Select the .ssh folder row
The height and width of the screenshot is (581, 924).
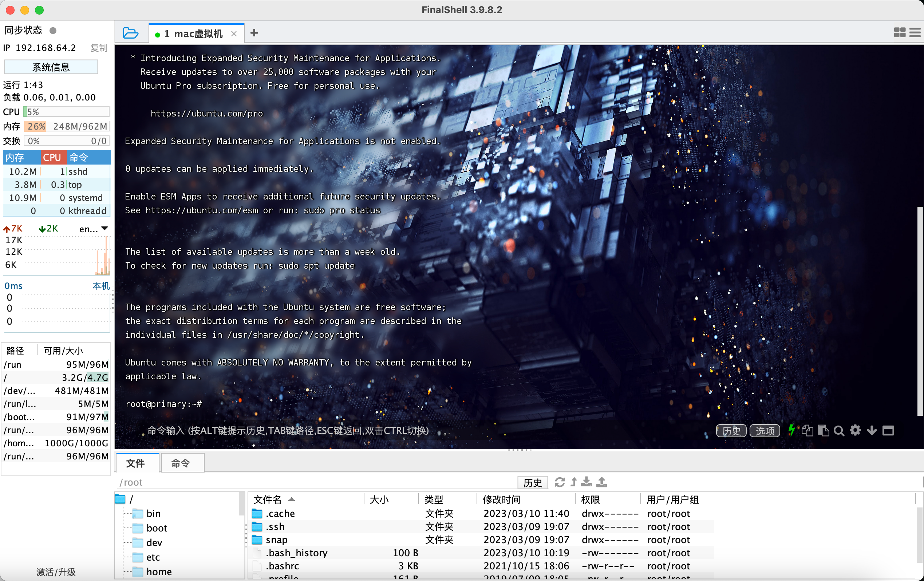[x=482, y=526]
